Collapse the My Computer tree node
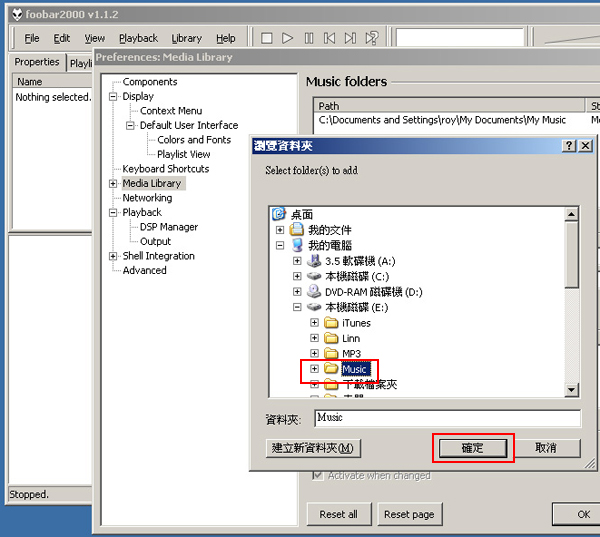Viewport: 600px width, 537px height. point(280,245)
